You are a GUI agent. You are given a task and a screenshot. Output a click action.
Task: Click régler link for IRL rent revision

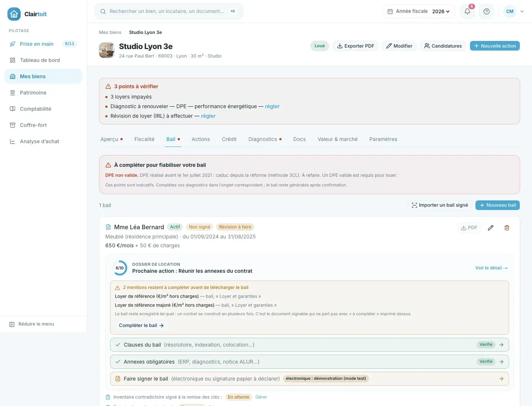[x=208, y=116]
